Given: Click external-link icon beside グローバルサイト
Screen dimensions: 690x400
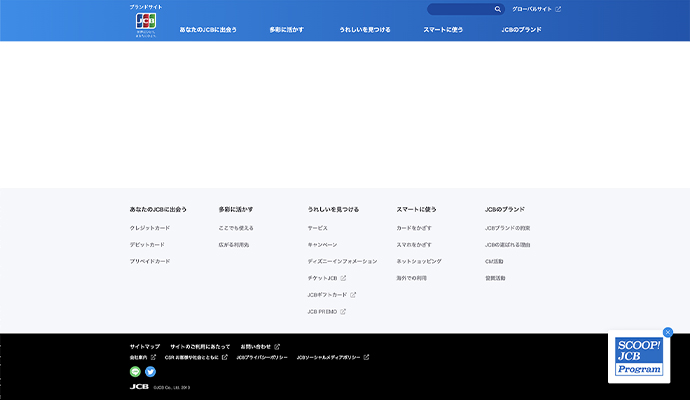Looking at the screenshot, I should [x=558, y=9].
